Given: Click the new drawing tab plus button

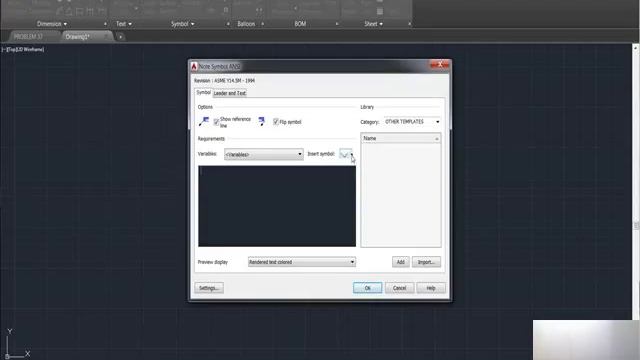Looking at the screenshot, I should 120,37.
